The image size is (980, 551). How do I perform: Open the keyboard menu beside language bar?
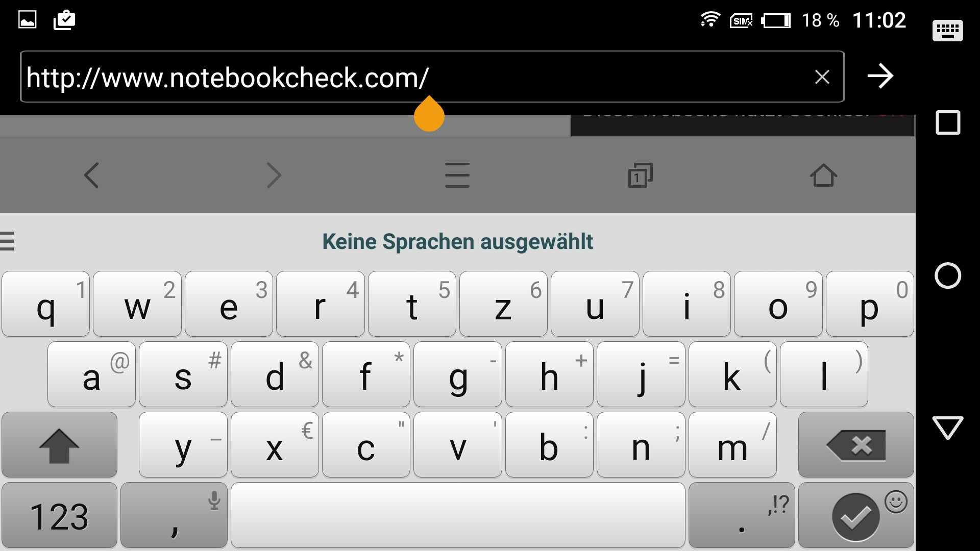7,241
